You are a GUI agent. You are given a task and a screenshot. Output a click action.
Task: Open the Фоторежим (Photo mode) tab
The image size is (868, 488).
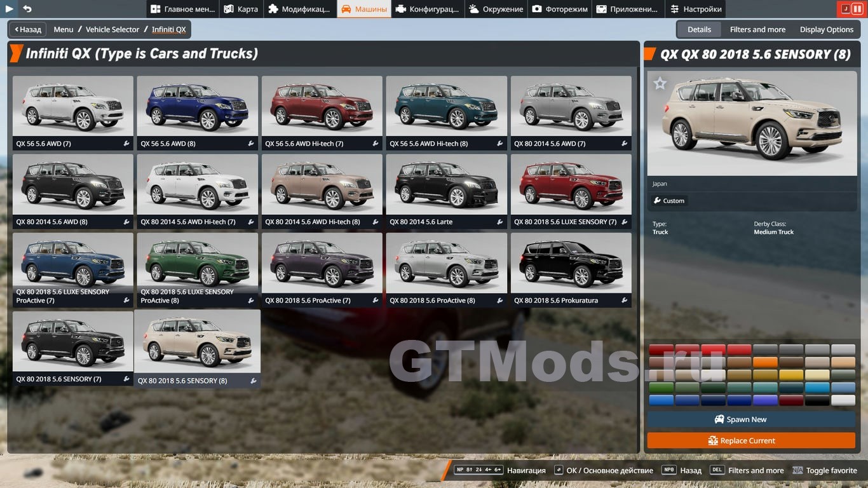pyautogui.click(x=560, y=9)
